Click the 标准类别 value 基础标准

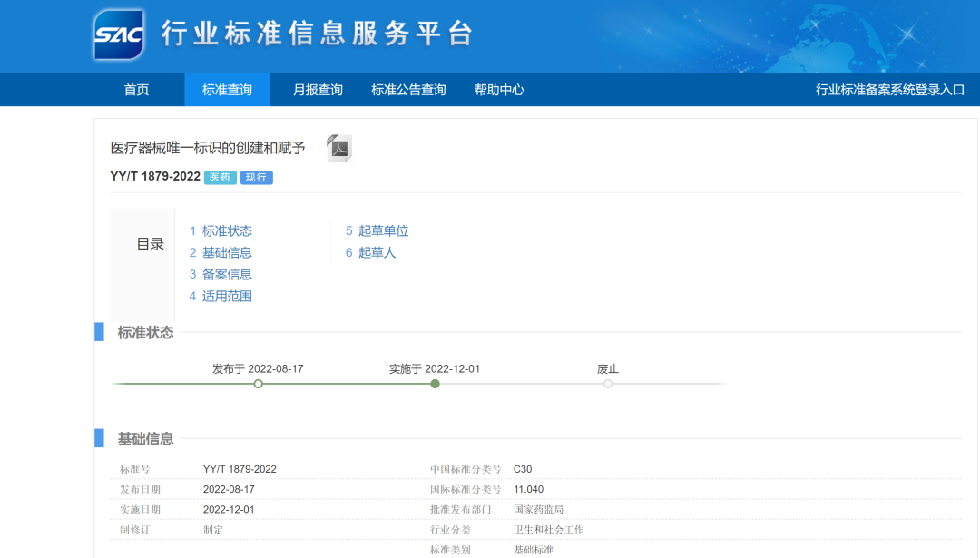534,550
